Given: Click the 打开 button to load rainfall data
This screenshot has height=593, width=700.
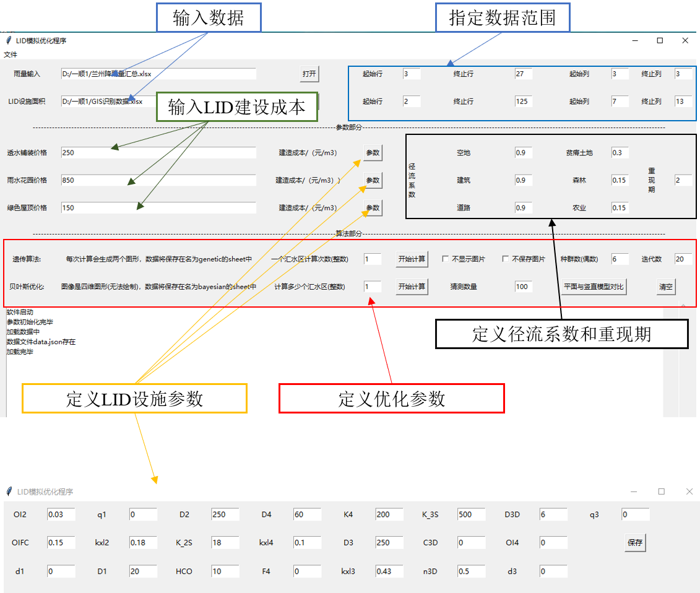Looking at the screenshot, I should (308, 73).
